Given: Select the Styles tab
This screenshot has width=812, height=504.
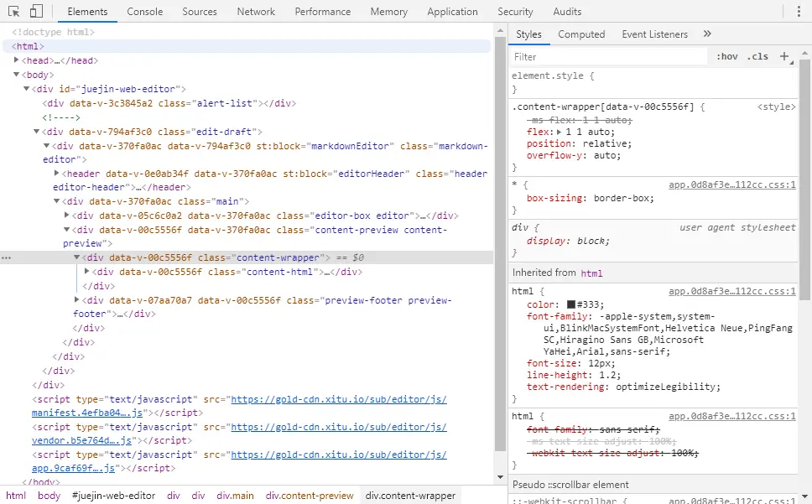Looking at the screenshot, I should coord(528,34).
